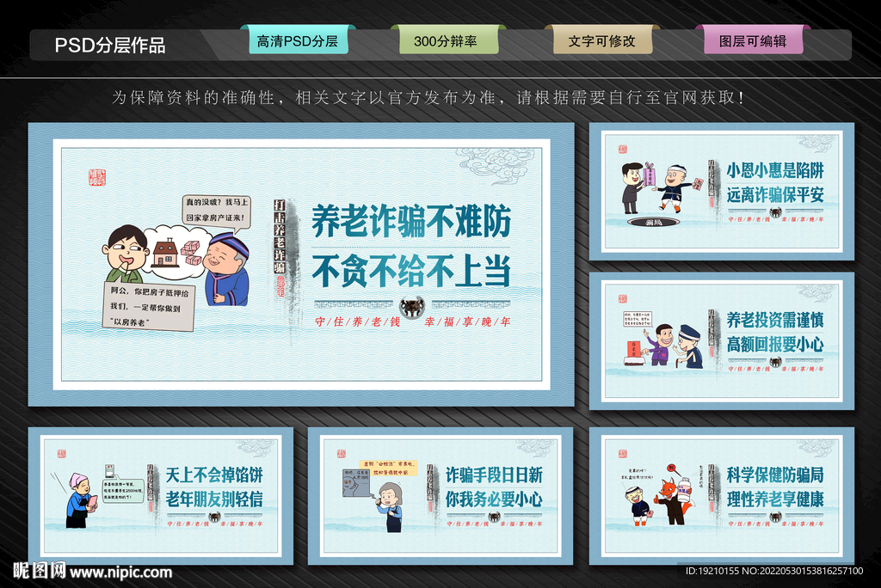
Task: Open the 养老投资需谨慎 poster thumbnail
Action: tap(722, 341)
